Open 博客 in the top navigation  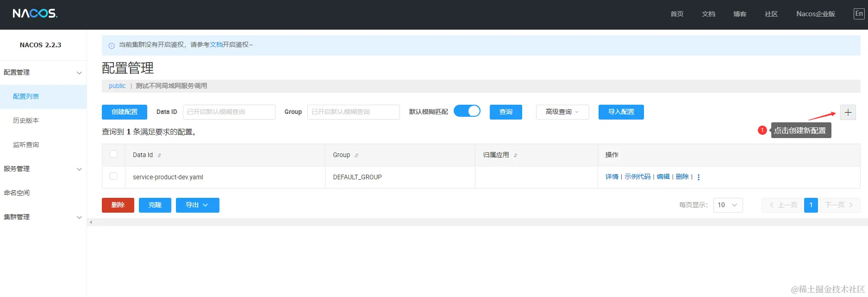point(740,14)
